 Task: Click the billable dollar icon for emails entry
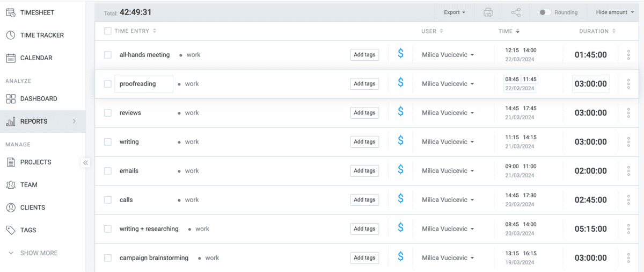click(x=400, y=170)
